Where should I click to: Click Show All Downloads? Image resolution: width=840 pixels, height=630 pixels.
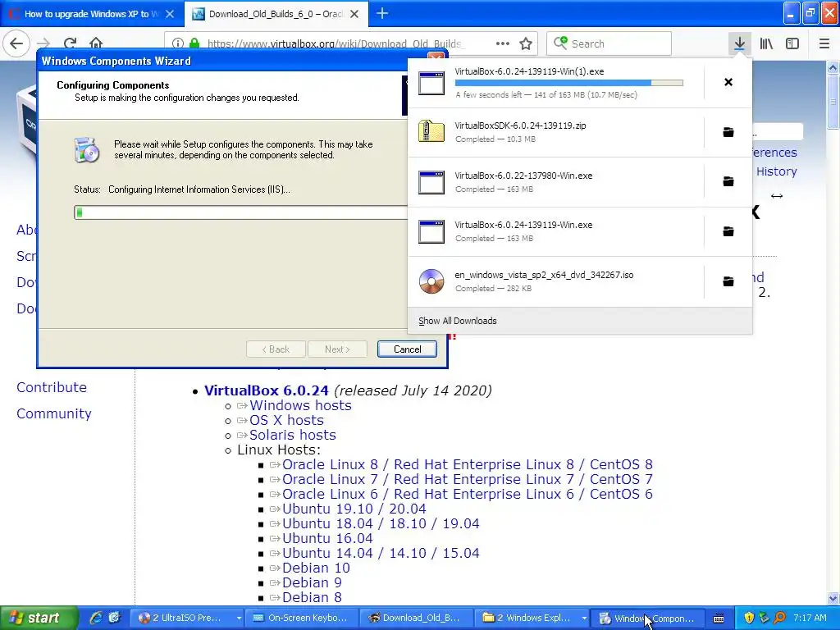tap(458, 321)
